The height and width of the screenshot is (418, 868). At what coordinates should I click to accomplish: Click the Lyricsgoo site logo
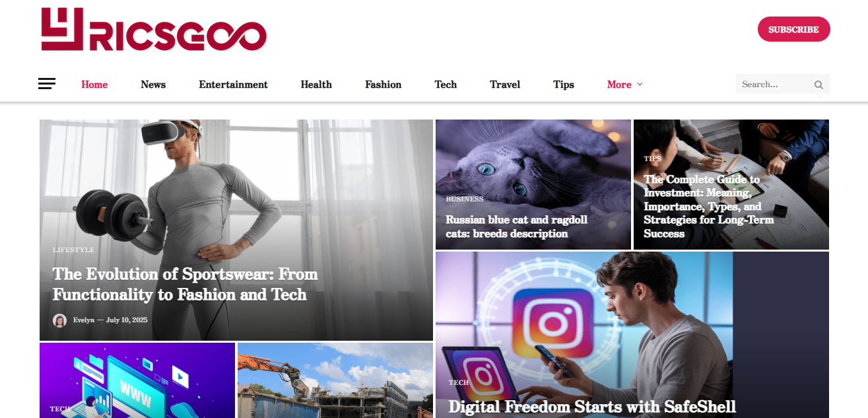point(154,30)
